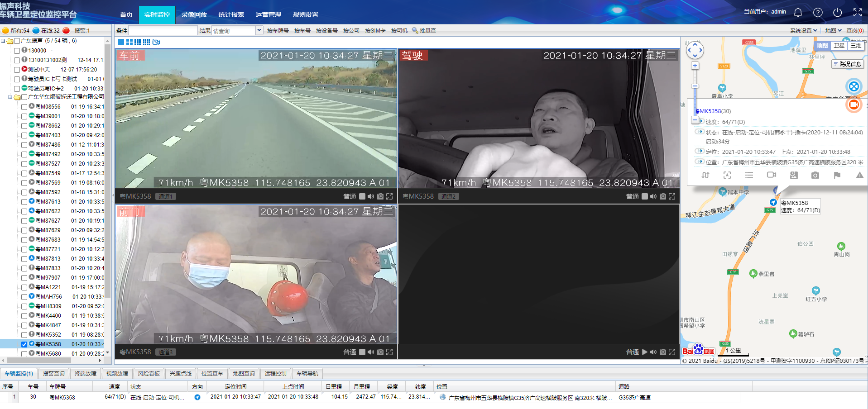Take snapshot of channel 1 video
Screen dimensions: 868x409
(380, 196)
